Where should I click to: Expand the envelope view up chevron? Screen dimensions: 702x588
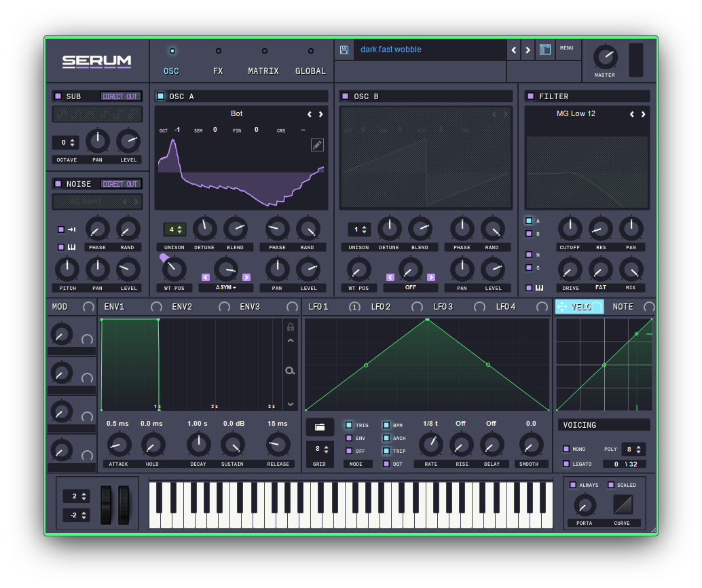[x=290, y=341]
